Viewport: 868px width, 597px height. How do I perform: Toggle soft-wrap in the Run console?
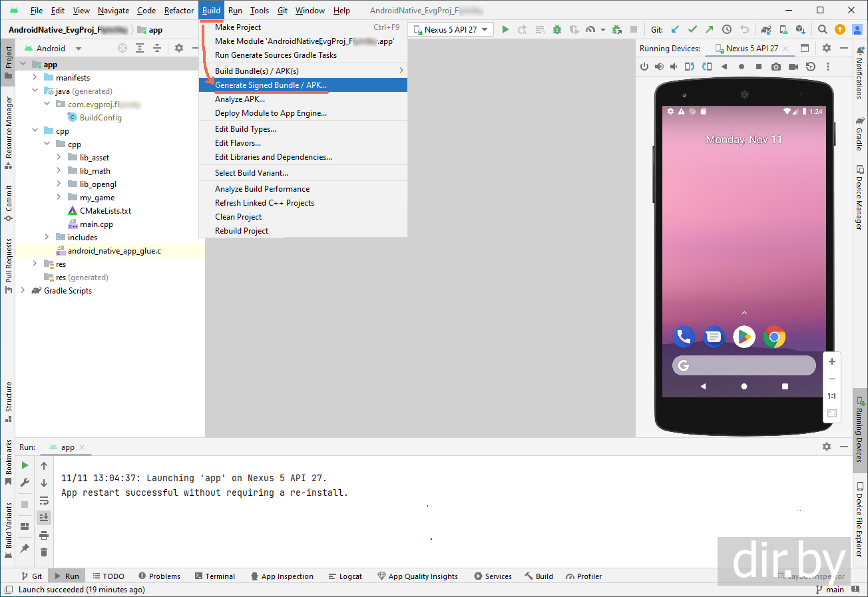pos(44,500)
